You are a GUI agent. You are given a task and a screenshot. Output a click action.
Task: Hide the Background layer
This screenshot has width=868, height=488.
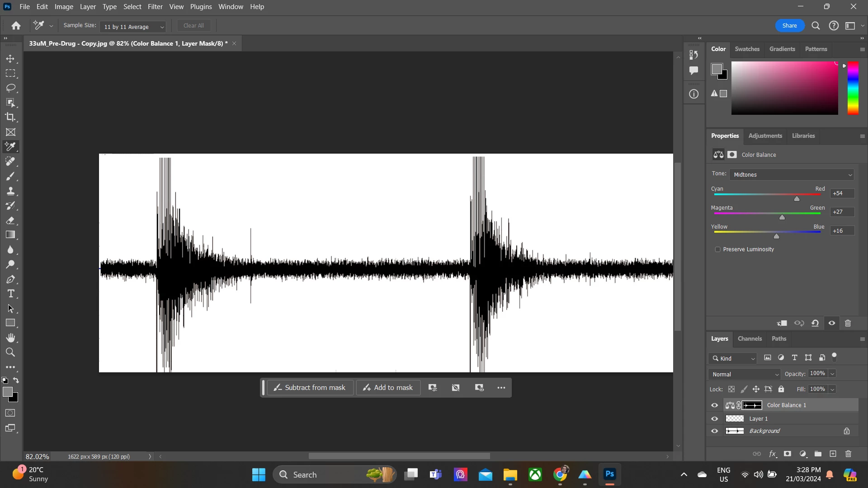pyautogui.click(x=715, y=431)
